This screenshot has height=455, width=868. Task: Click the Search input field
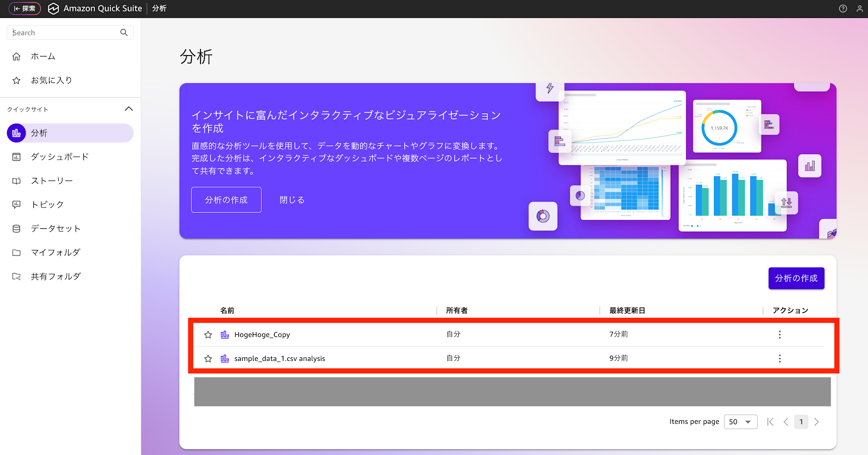coord(65,32)
